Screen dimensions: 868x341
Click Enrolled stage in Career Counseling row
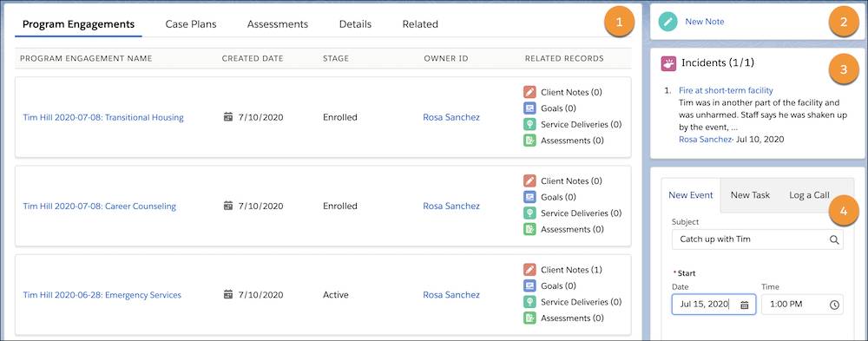(340, 206)
